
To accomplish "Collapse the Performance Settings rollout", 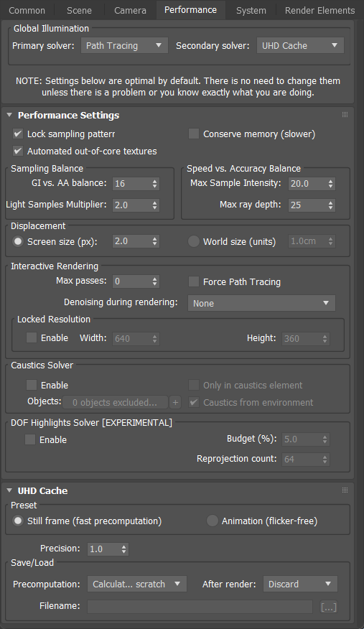I will (9, 115).
